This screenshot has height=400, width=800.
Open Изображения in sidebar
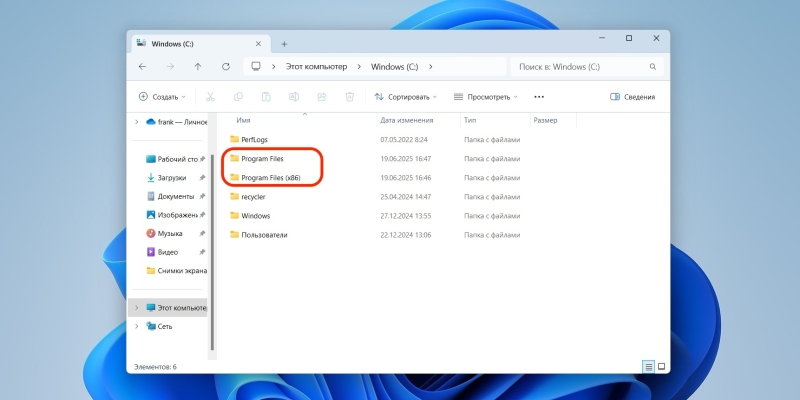(172, 215)
